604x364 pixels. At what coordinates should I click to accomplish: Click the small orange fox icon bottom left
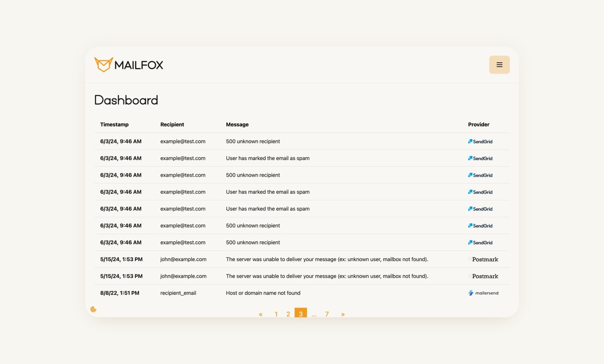[93, 309]
